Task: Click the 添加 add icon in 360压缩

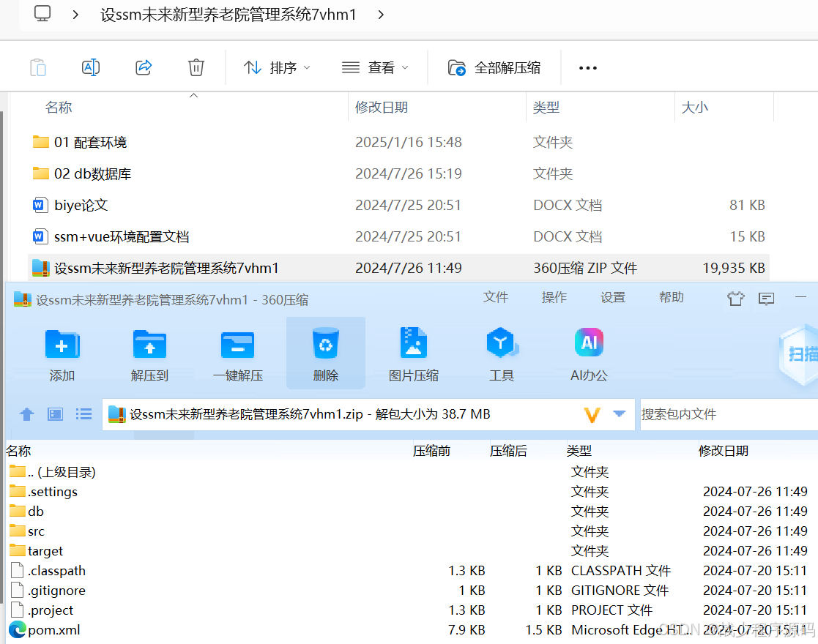Action: [62, 354]
